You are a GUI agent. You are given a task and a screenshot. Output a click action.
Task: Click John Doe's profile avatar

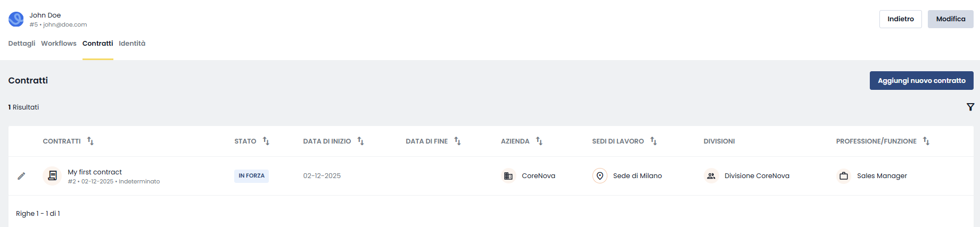tap(16, 20)
